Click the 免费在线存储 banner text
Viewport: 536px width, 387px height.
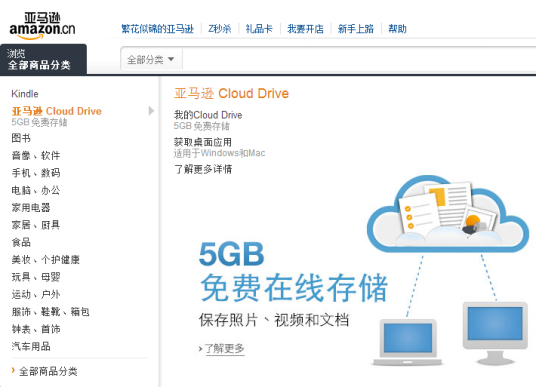point(294,288)
